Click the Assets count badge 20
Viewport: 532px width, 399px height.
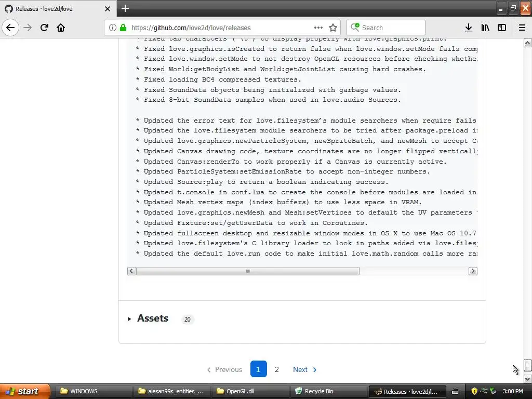[x=187, y=320]
